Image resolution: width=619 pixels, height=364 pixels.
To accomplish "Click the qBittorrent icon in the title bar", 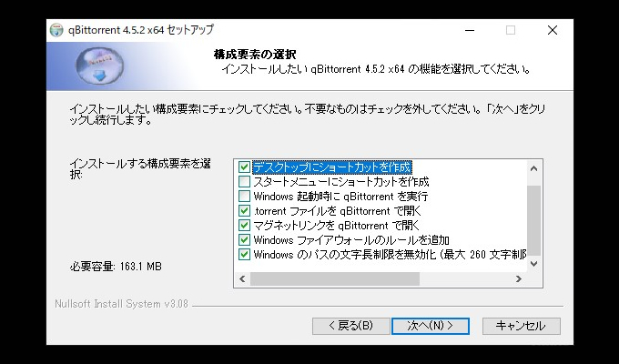I will [56, 30].
